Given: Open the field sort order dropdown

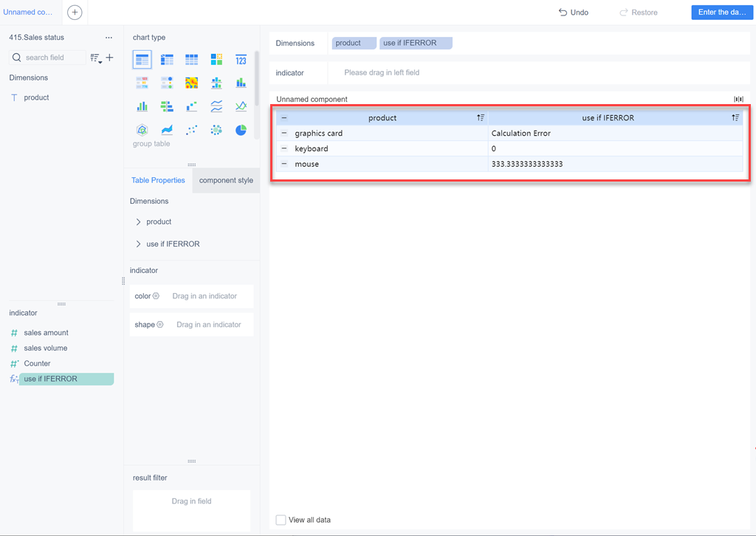Looking at the screenshot, I should point(97,58).
